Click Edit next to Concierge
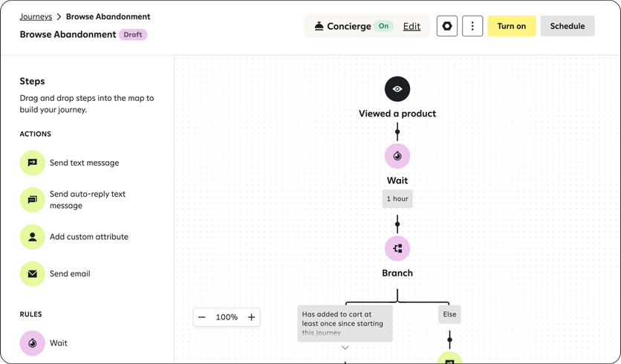 (x=412, y=26)
